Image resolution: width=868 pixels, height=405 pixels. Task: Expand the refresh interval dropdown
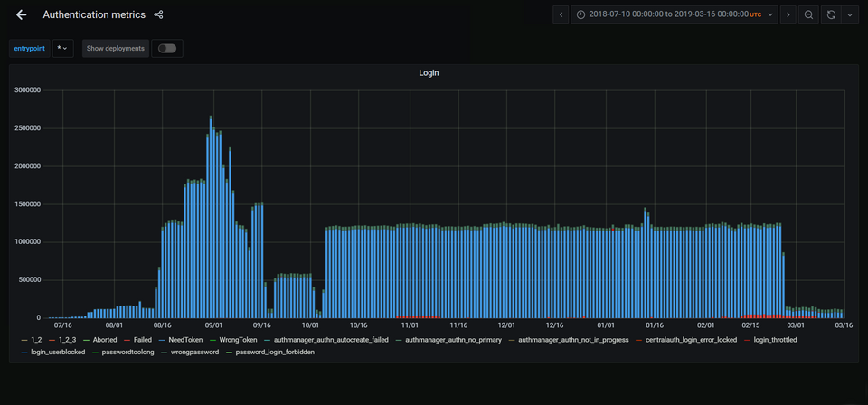coord(850,15)
